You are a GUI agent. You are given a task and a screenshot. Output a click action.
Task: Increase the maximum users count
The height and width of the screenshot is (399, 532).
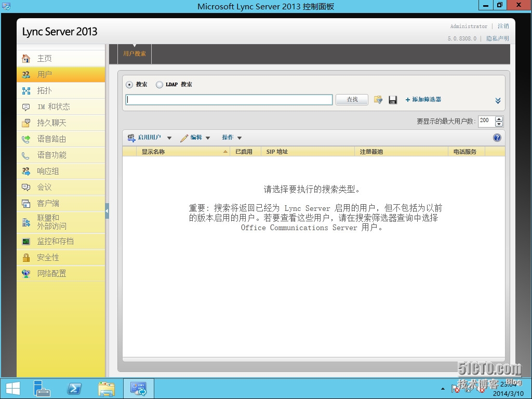click(x=499, y=119)
